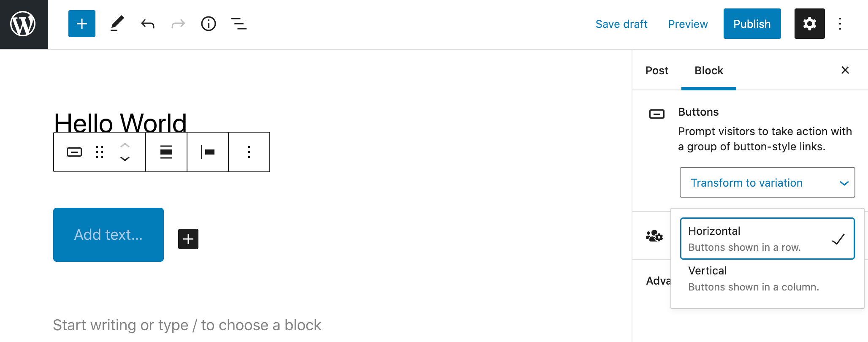Open the document info details icon
Viewport: 868px width, 342px height.
point(209,24)
